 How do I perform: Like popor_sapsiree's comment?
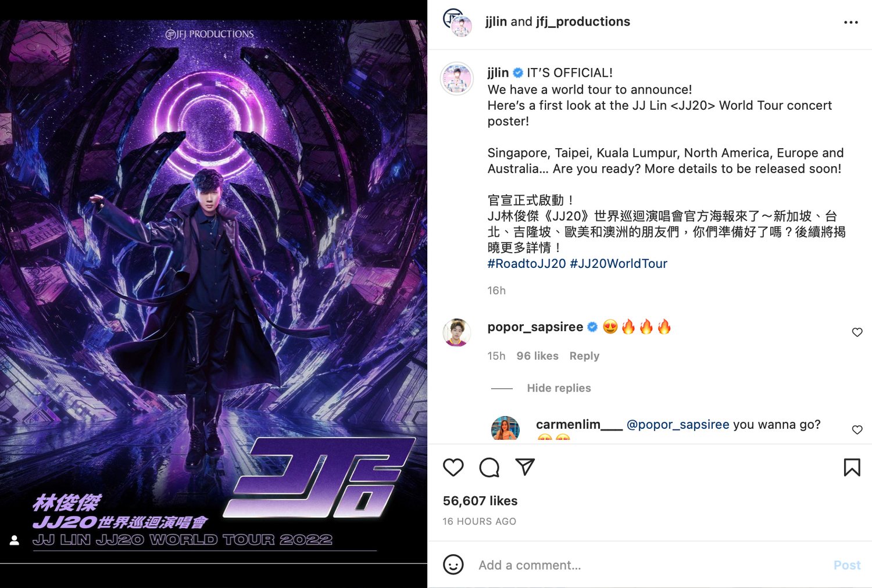click(x=857, y=332)
